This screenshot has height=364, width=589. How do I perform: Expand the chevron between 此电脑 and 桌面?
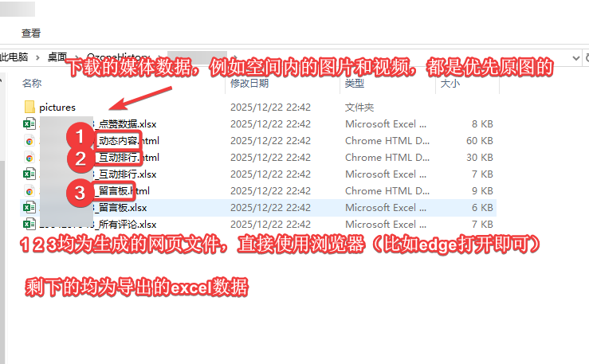pos(37,57)
